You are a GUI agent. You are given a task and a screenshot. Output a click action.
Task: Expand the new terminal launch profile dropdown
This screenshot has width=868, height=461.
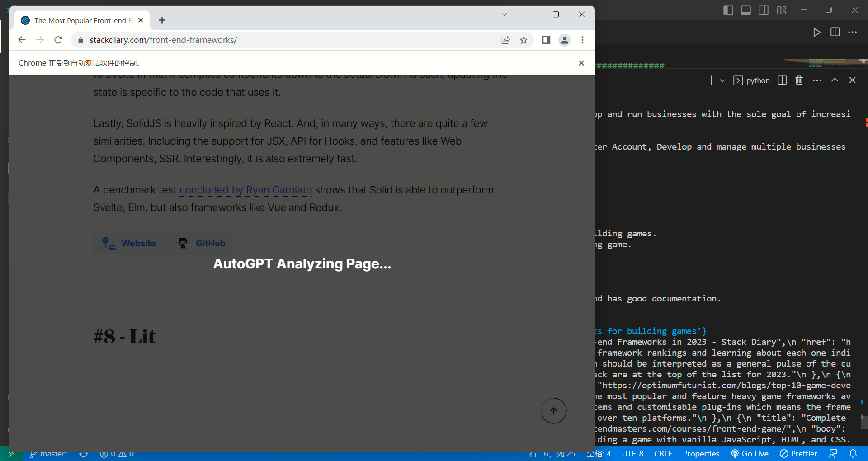point(723,80)
